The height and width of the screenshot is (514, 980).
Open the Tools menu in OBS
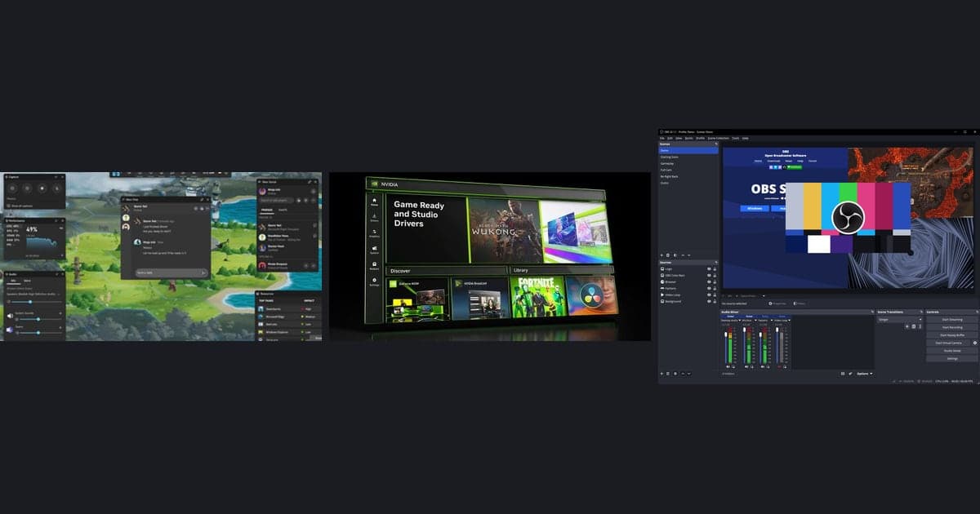click(736, 138)
